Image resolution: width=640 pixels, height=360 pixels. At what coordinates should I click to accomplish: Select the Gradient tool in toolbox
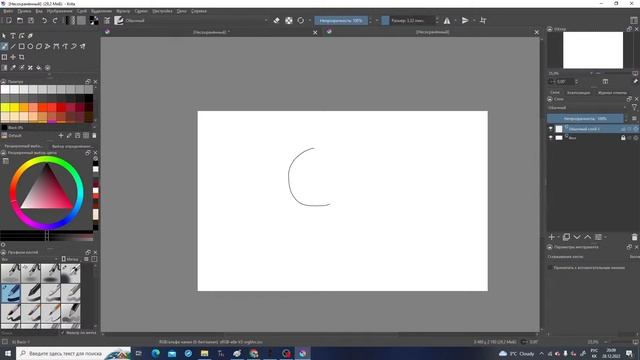point(4,68)
